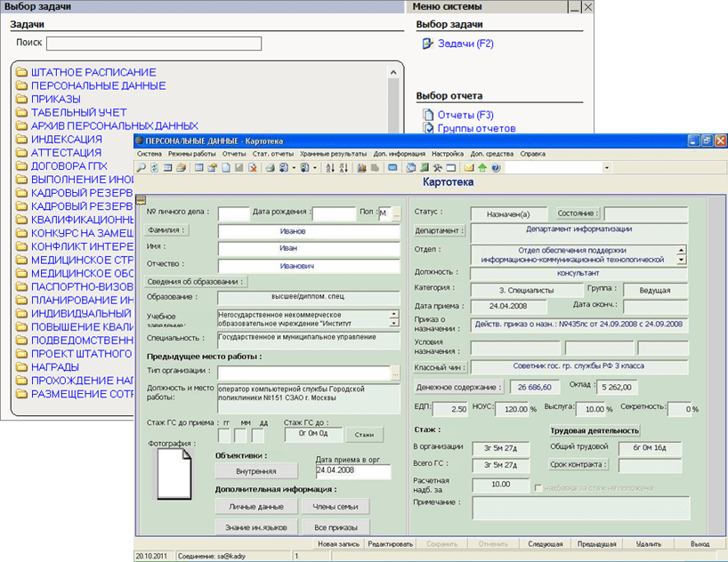Click the colored bar chart toolbar icon
This screenshot has height=562, width=728.
(361, 167)
